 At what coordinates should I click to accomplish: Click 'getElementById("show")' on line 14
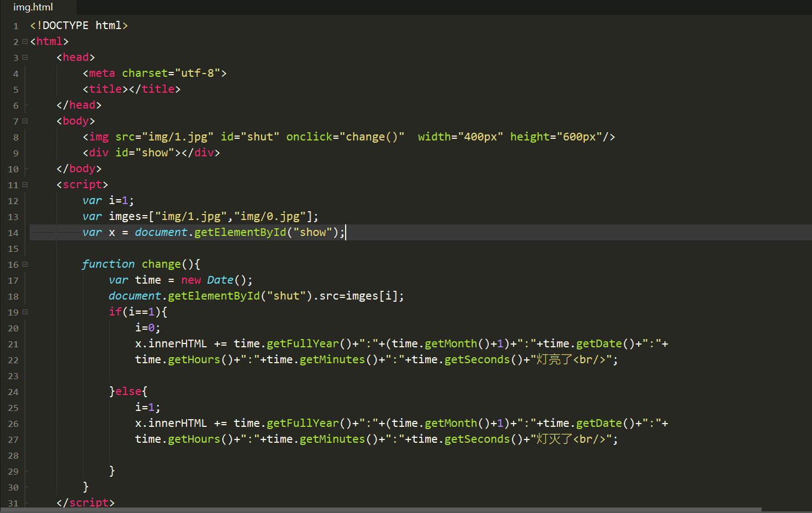coord(267,232)
